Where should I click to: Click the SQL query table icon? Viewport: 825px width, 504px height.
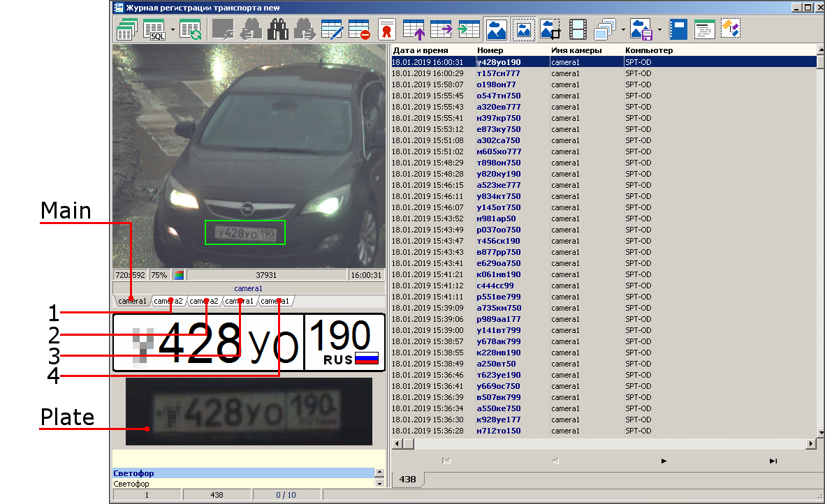click(153, 29)
